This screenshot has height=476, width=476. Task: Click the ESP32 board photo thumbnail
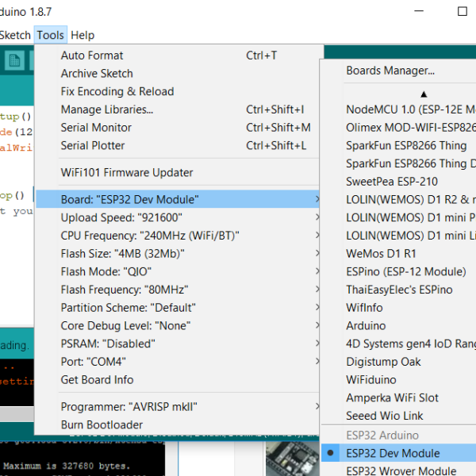pyautogui.click(x=292, y=459)
